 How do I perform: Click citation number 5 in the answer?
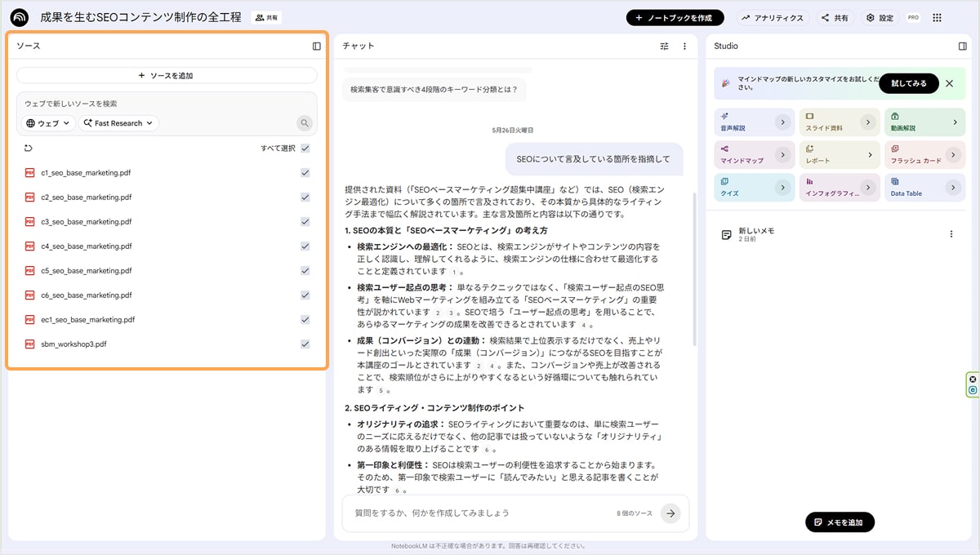click(379, 391)
